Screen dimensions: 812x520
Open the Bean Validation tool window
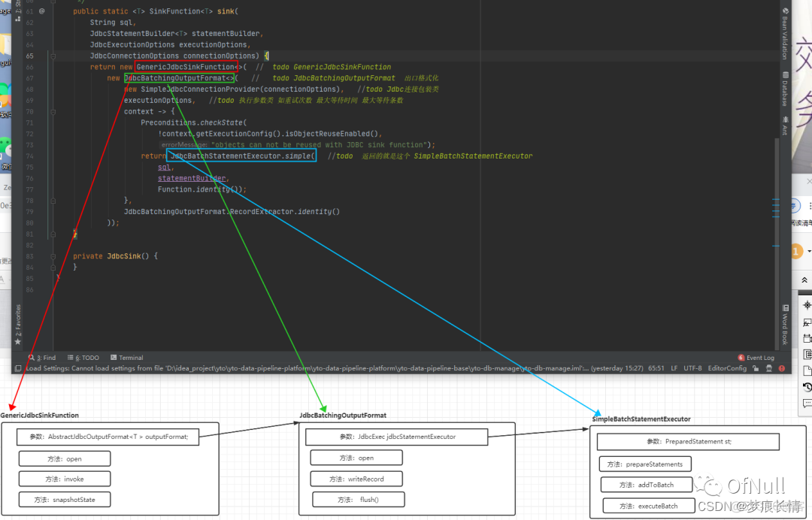tap(785, 35)
